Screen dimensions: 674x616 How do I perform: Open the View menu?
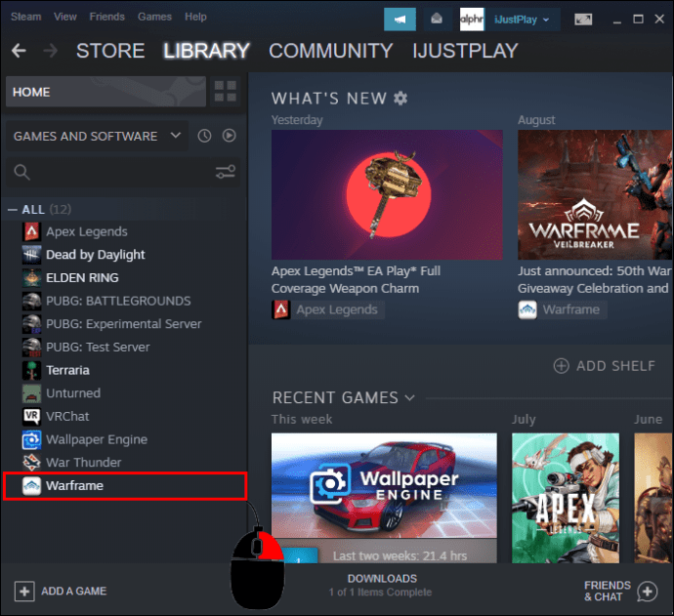click(64, 17)
